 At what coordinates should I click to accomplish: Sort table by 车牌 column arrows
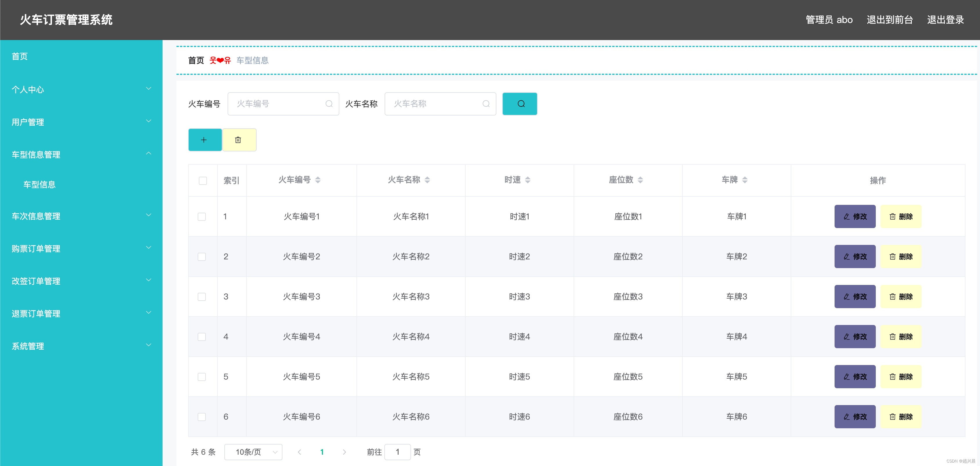click(745, 180)
